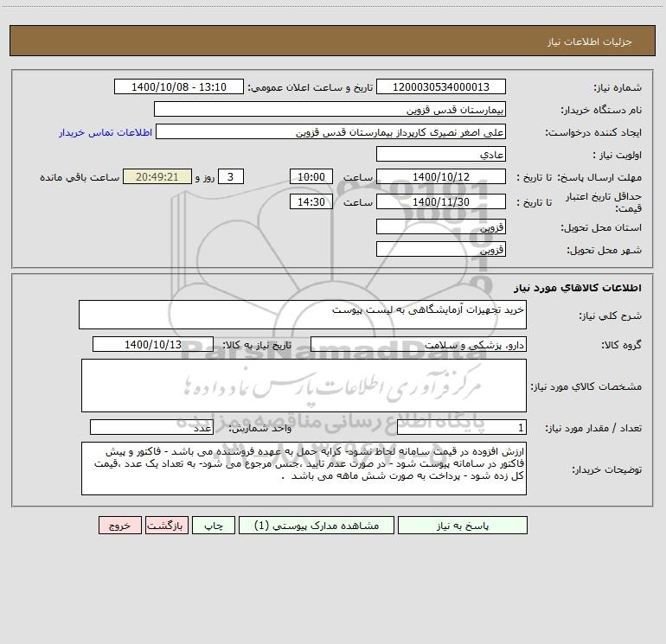Click the announcement date field 1400/10/08 - 13:10
The height and width of the screenshot is (644, 666).
[179, 86]
